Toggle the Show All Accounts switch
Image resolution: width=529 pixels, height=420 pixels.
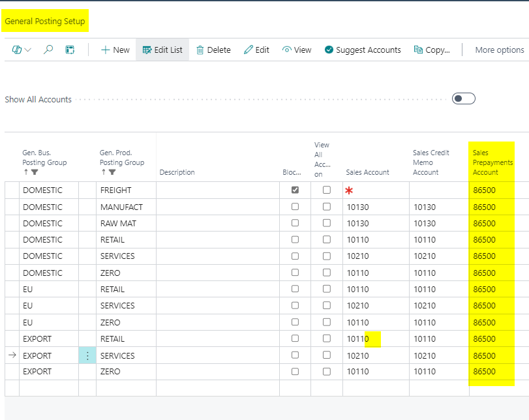(x=463, y=98)
